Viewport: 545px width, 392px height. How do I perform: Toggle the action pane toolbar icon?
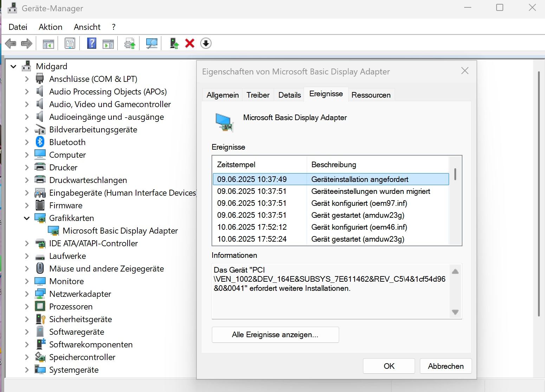click(x=108, y=44)
